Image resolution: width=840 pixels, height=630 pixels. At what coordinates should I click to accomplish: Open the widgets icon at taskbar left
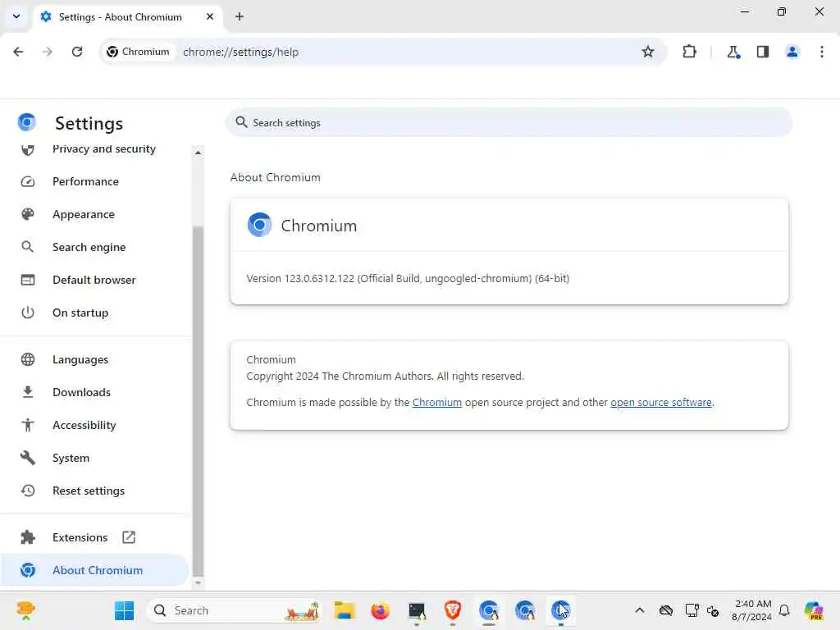point(25,610)
